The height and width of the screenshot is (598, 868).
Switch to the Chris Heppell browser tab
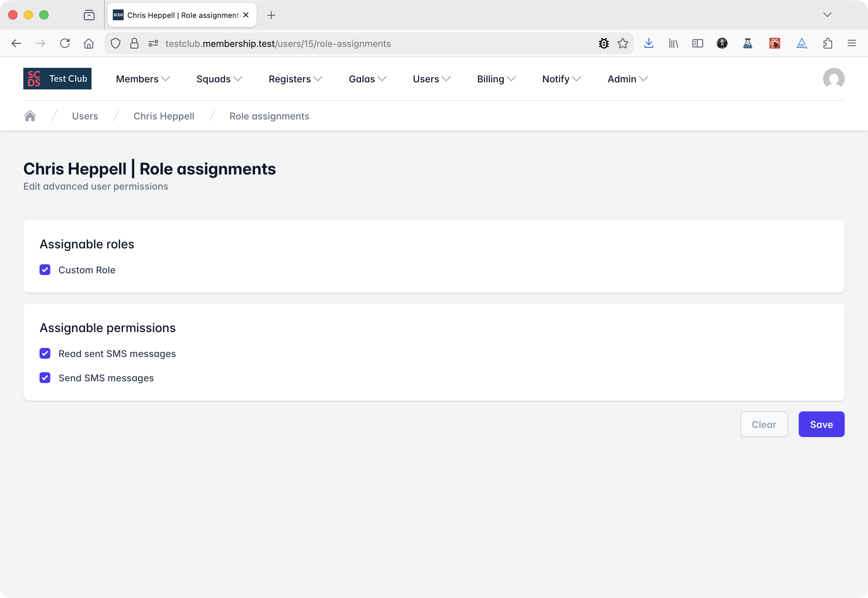[176, 15]
